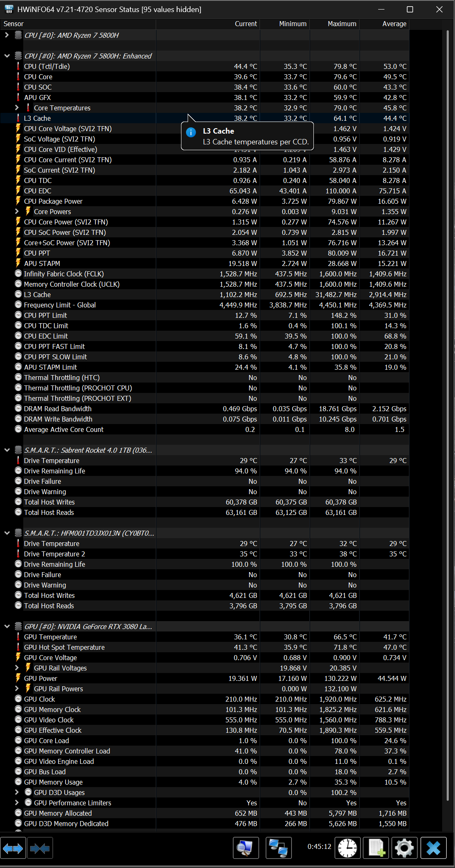
Task: Expand the GPU Rail Powers subgroup
Action: point(17,689)
